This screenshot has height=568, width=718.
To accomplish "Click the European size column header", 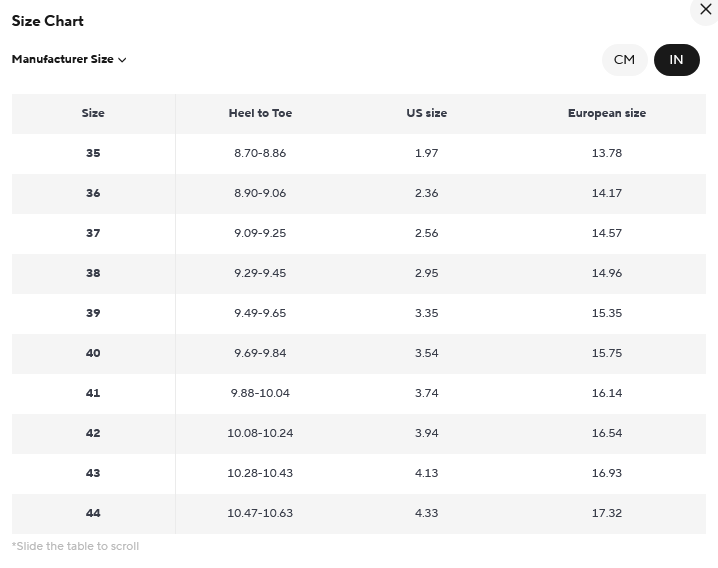I will click(x=607, y=113).
